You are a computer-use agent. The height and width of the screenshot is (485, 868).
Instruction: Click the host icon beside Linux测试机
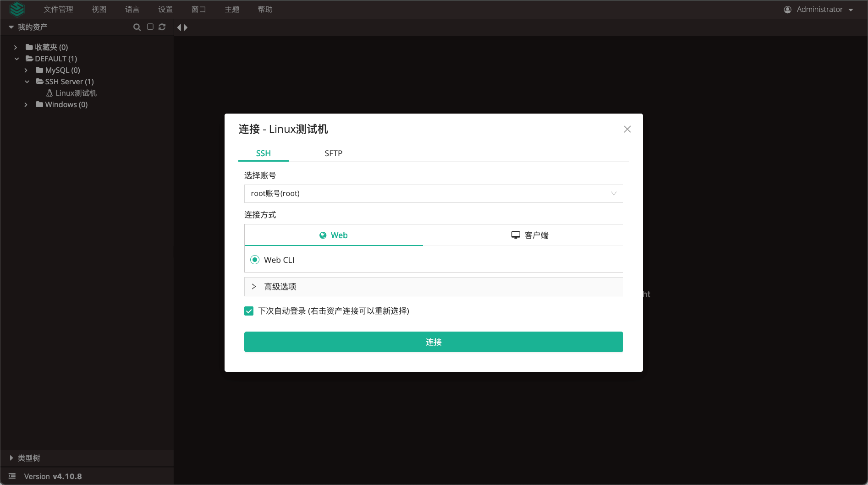coord(50,93)
